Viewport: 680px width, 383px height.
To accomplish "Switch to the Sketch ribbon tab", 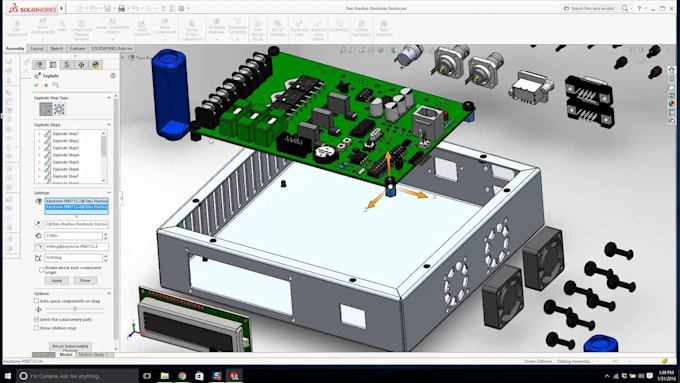I will (56, 49).
